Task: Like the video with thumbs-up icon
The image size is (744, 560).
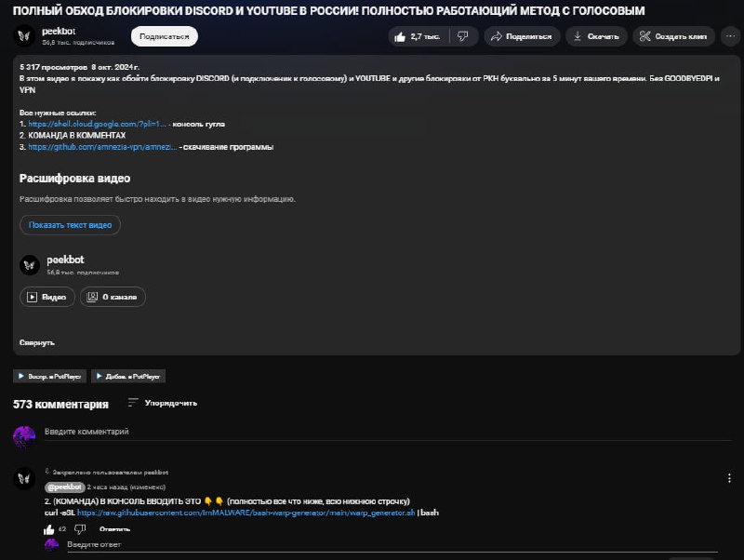Action: coord(418,36)
